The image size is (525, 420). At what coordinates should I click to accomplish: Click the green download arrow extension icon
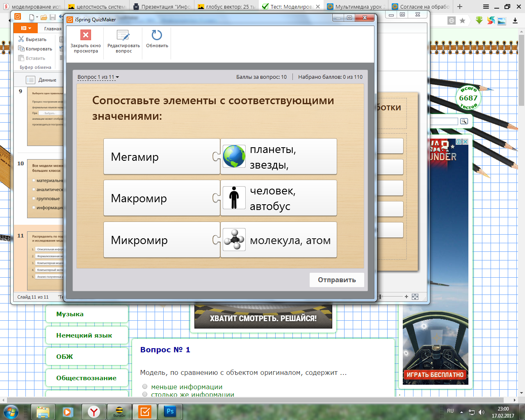pos(479,20)
